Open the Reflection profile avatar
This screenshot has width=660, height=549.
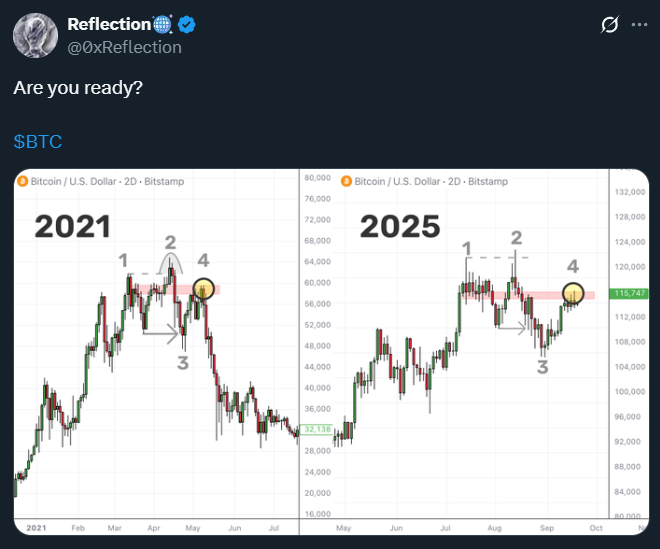pyautogui.click(x=35, y=35)
